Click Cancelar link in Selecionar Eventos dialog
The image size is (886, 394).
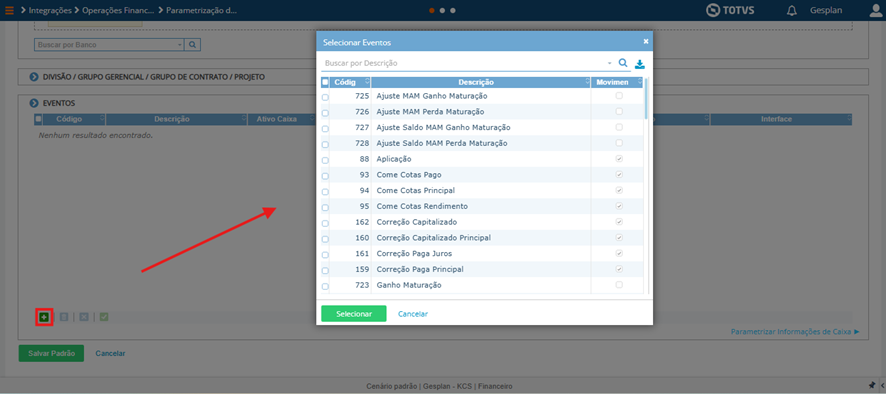click(x=413, y=314)
